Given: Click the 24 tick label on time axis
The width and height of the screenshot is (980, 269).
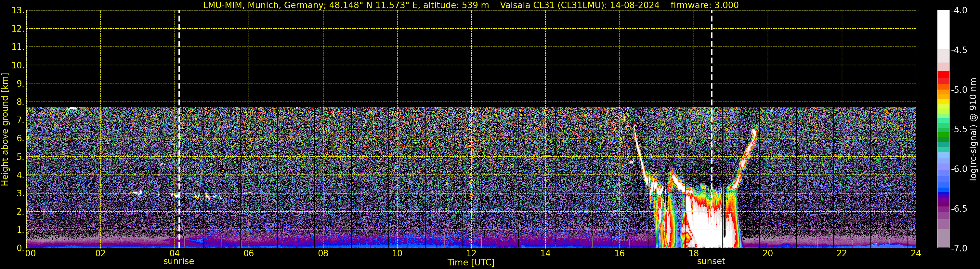Looking at the screenshot, I should click(x=916, y=253).
